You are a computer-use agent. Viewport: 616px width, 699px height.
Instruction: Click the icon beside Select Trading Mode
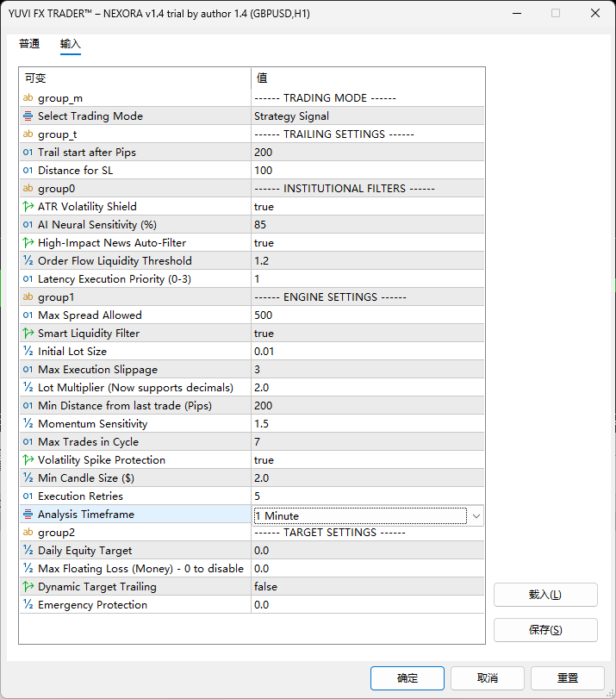click(28, 116)
